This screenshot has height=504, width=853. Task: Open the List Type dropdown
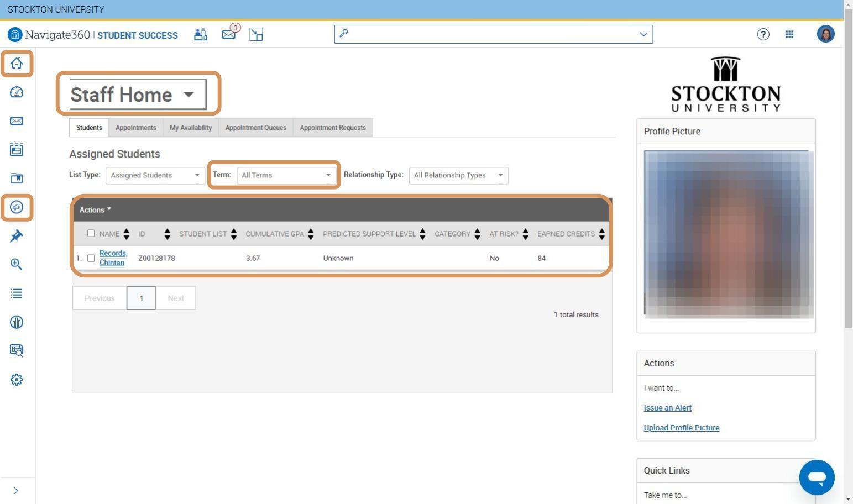click(155, 175)
